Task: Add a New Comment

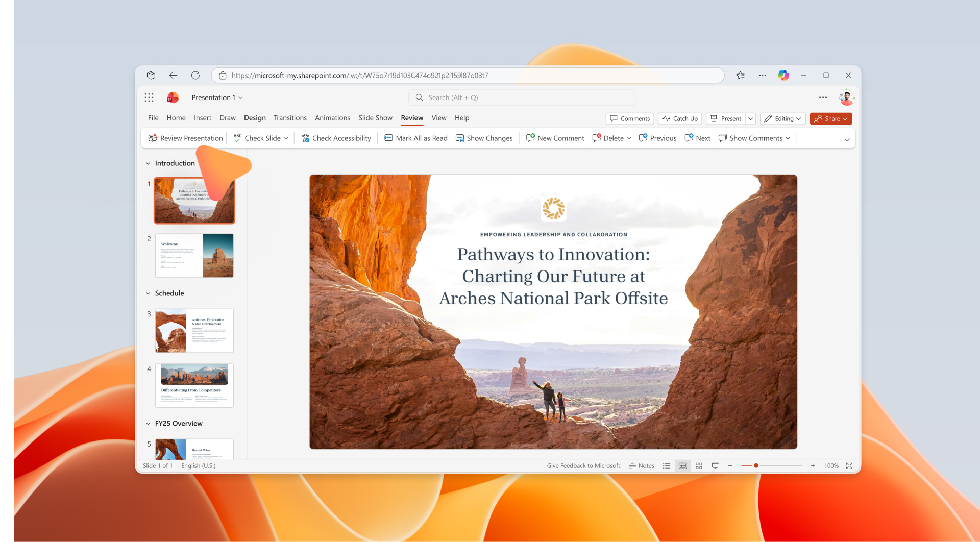Action: (555, 138)
